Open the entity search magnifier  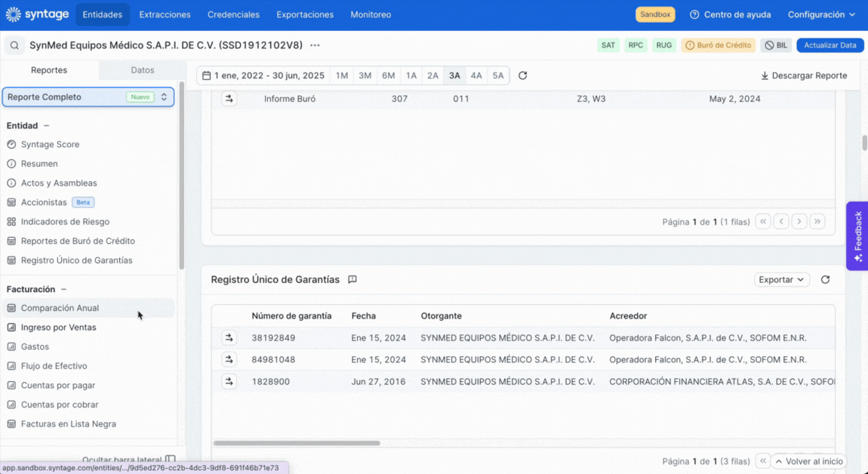pos(14,45)
